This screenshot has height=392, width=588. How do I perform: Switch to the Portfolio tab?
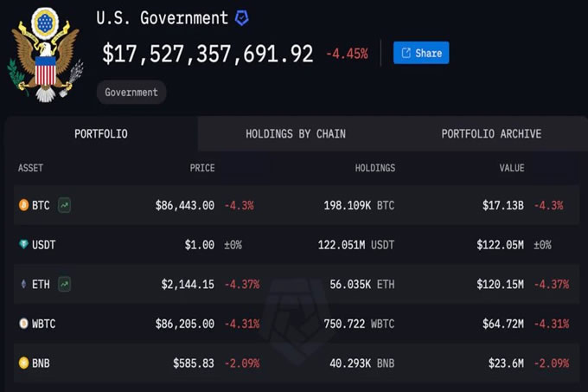pyautogui.click(x=100, y=134)
